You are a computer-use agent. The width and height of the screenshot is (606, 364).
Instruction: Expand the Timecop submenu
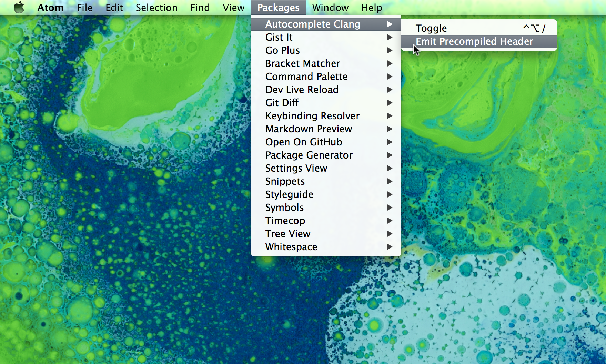(x=326, y=221)
